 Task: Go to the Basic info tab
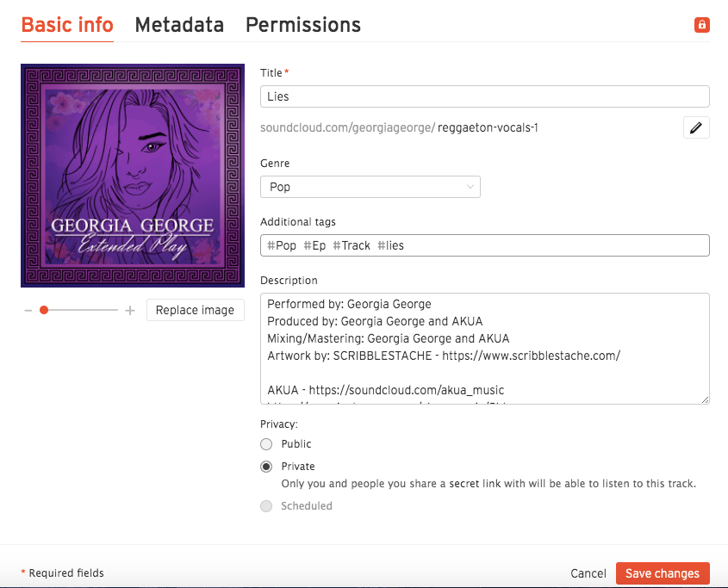pos(67,25)
